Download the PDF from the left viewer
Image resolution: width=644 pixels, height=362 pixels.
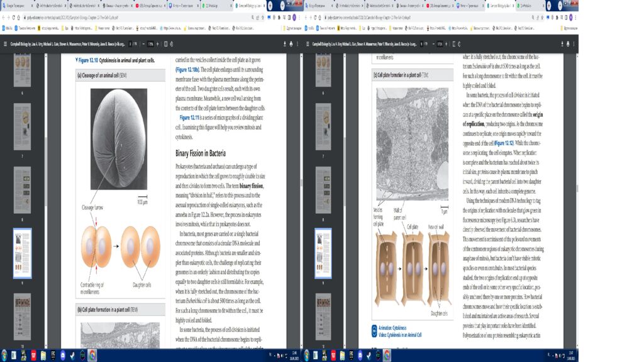[283, 45]
